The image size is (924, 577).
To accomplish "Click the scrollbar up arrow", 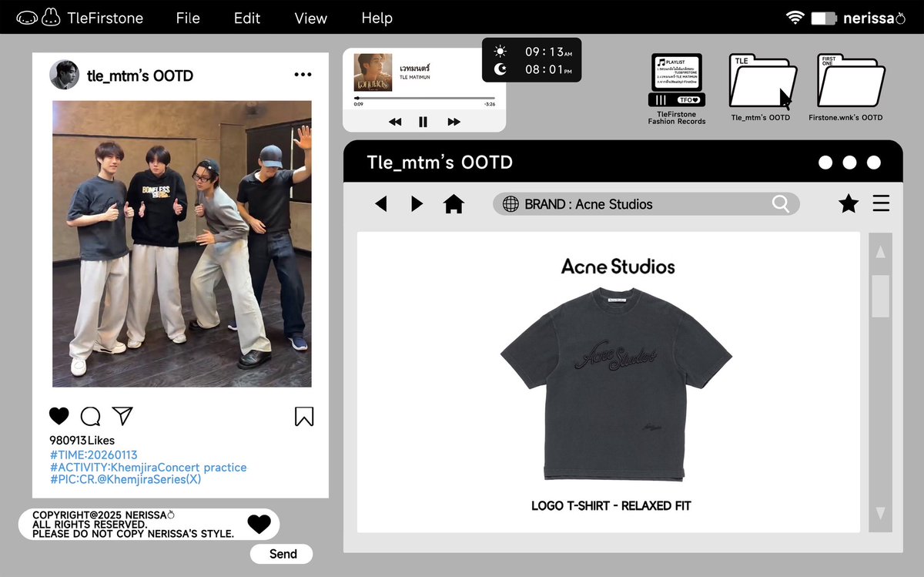I will (x=880, y=252).
